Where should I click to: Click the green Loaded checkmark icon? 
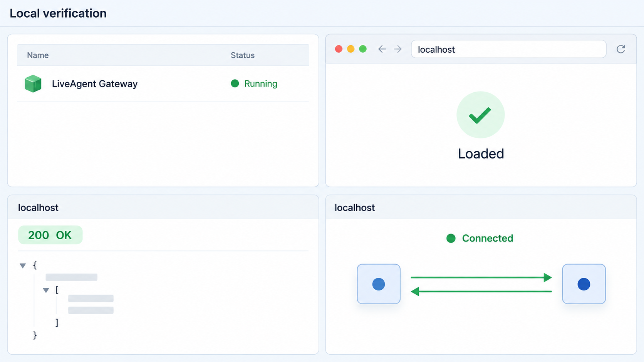coord(480,115)
